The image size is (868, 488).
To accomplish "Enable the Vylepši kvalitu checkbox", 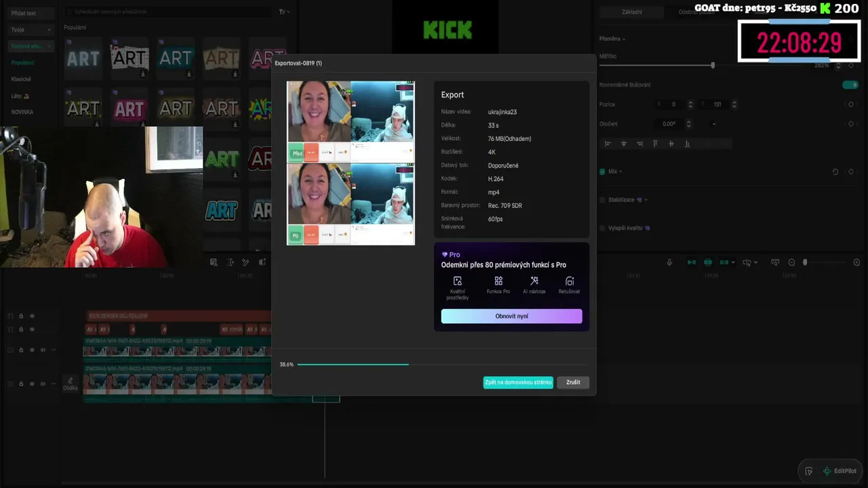I will point(602,228).
